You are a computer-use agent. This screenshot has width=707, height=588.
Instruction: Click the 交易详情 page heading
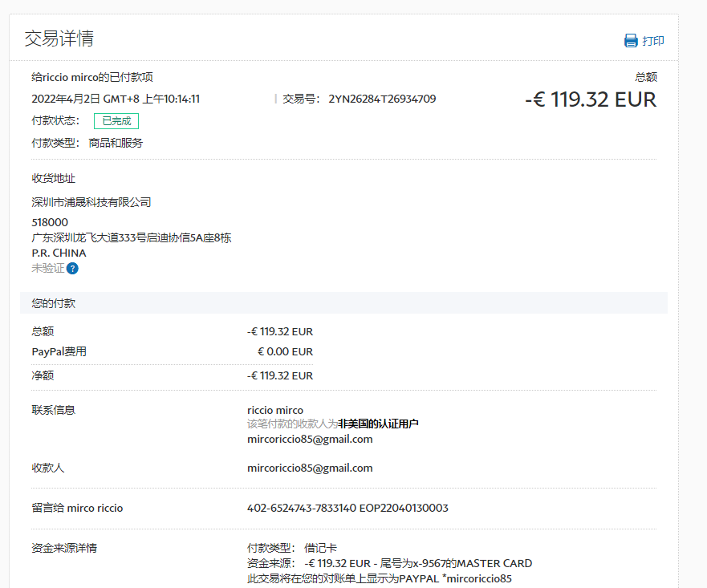[x=59, y=39]
